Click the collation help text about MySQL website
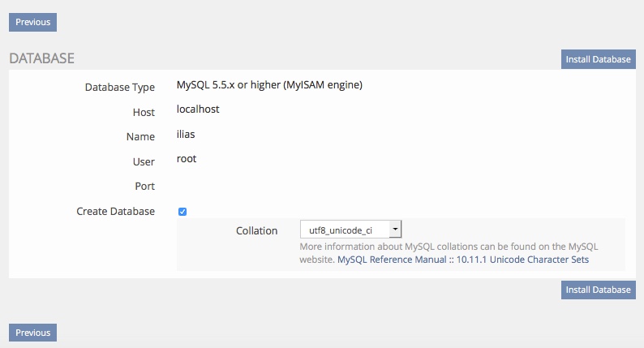 449,246
